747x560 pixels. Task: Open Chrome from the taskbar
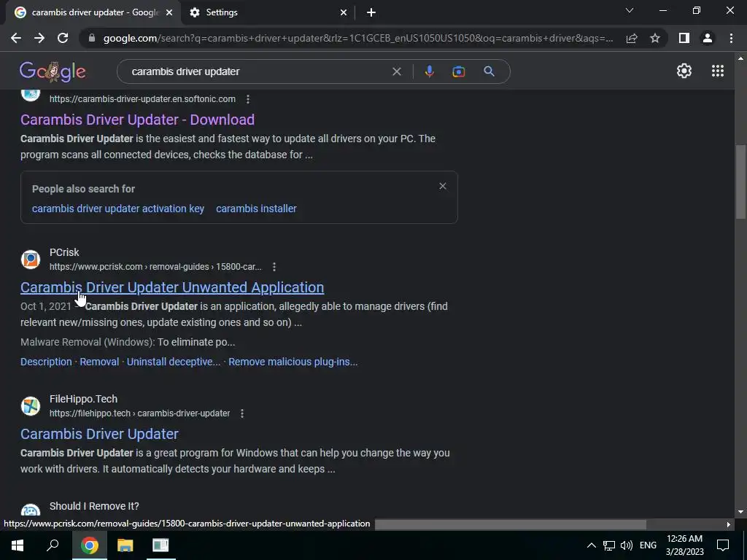click(90, 545)
